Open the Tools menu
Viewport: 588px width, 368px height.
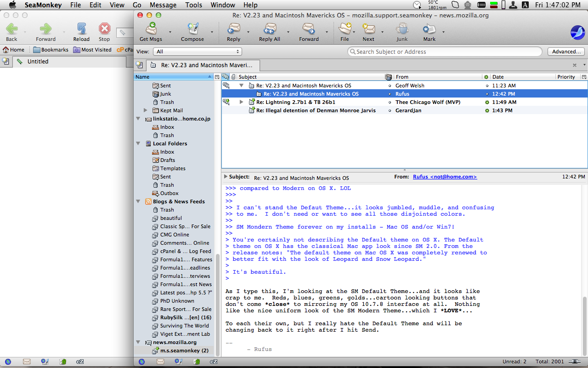(x=193, y=5)
